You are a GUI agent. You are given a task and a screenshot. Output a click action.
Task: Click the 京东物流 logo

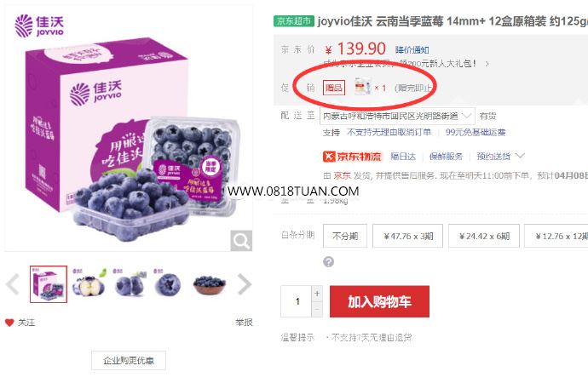click(352, 157)
